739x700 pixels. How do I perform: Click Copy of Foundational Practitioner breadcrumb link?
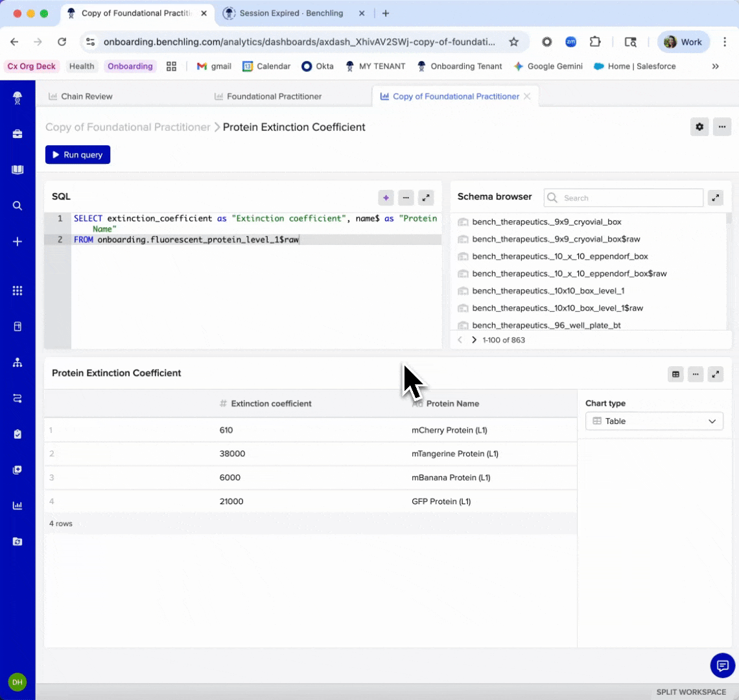pyautogui.click(x=128, y=127)
